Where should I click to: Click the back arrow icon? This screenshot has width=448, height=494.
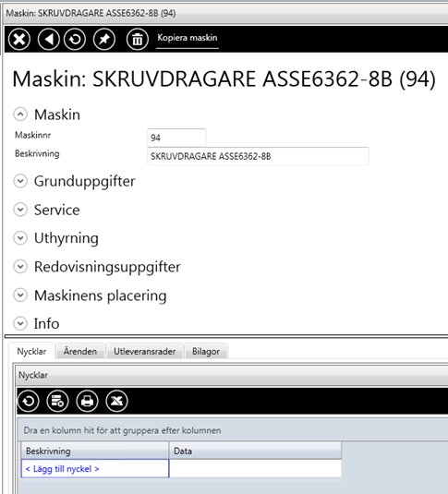pyautogui.click(x=49, y=40)
